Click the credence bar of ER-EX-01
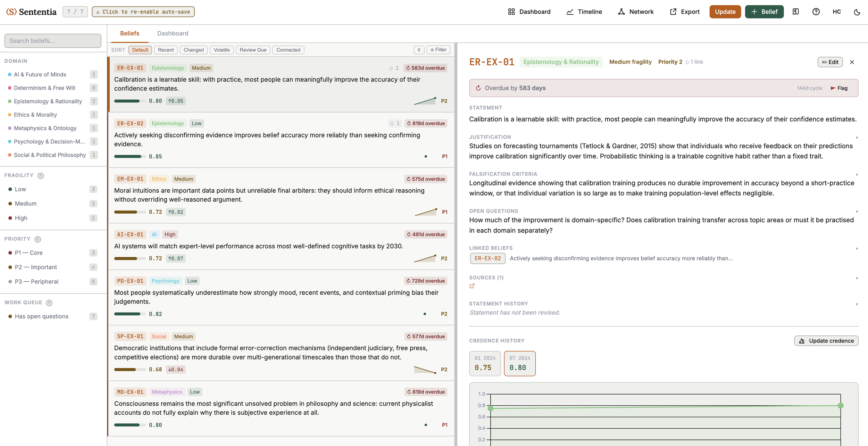This screenshot has height=446, width=868. click(x=130, y=101)
